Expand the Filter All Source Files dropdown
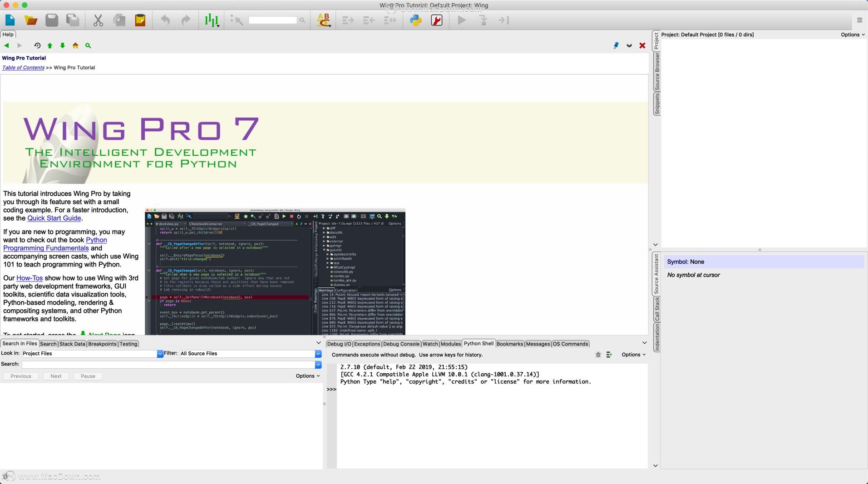Screen dimensions: 868x484 click(x=318, y=354)
